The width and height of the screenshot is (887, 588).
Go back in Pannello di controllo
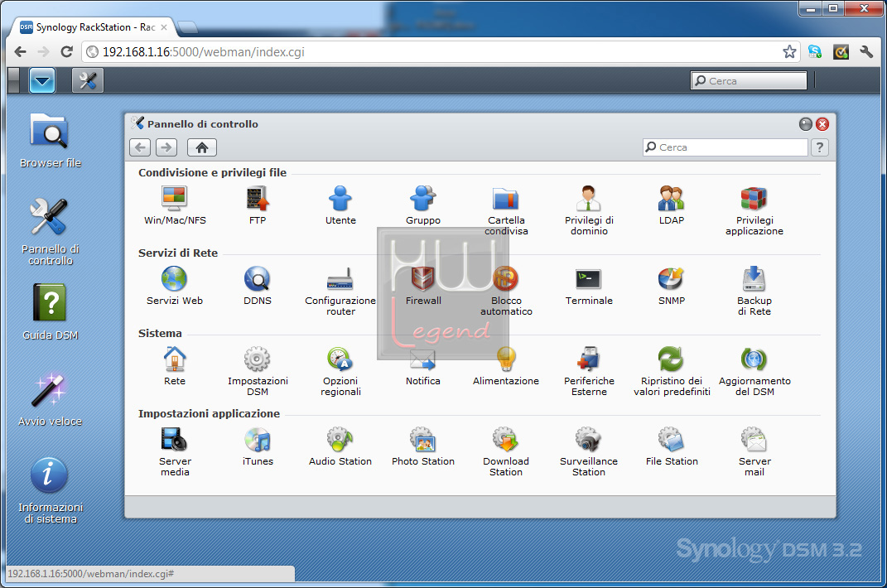coord(140,147)
